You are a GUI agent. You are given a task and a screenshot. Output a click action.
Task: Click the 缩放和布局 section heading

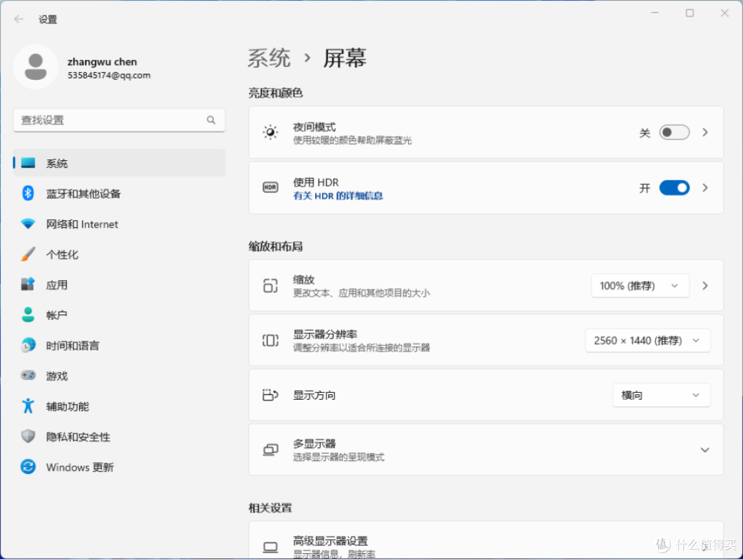click(x=275, y=246)
